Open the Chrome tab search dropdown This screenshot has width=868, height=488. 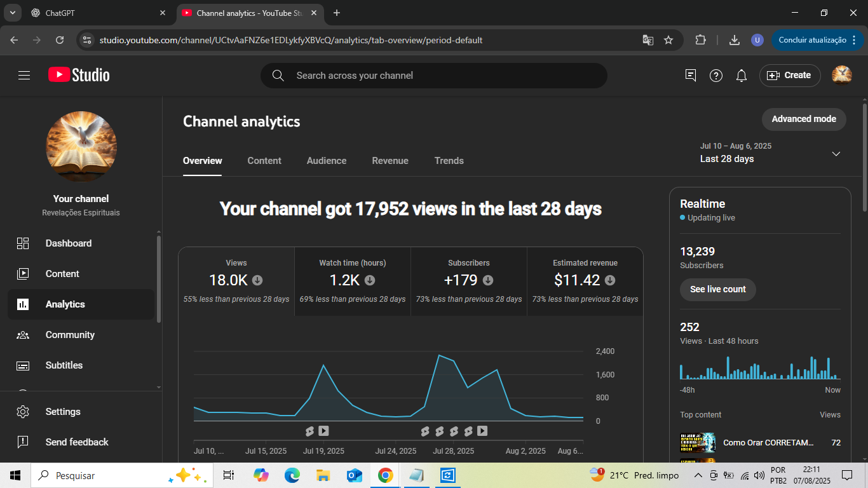tap(12, 13)
